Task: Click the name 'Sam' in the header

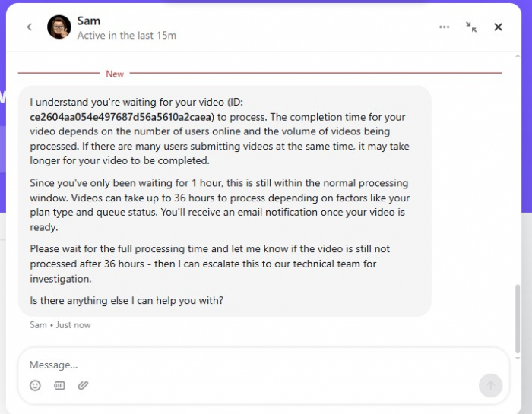Action: (89, 21)
